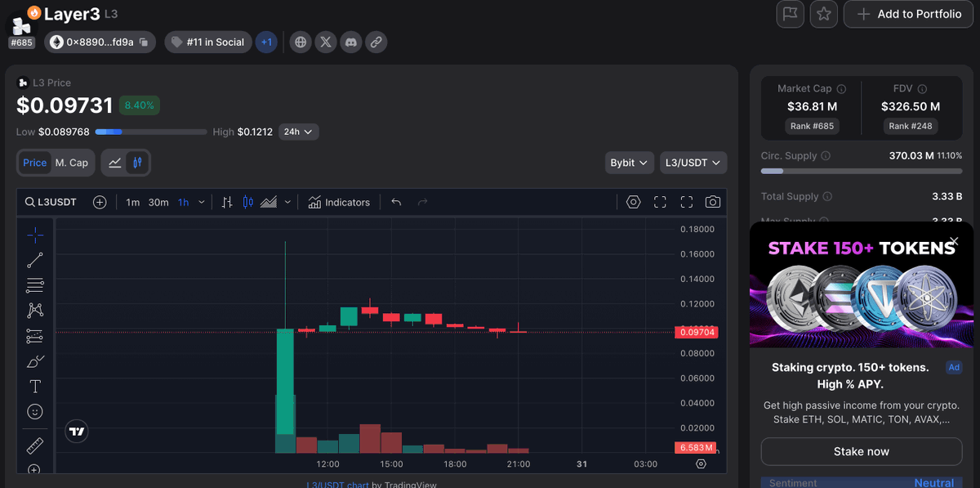The height and width of the screenshot is (488, 980).
Task: Show Circ. Supply info icon
Action: (x=826, y=155)
